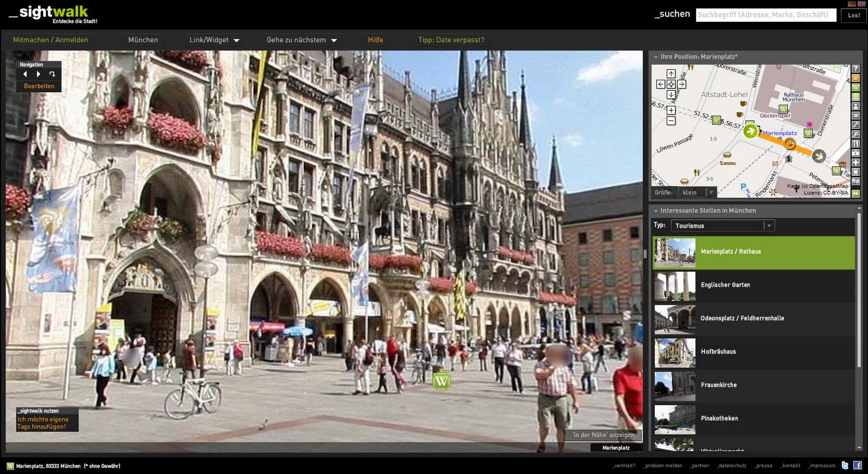Open the Gehe zu nächstem dropdown
This screenshot has height=474, width=868.
click(302, 40)
